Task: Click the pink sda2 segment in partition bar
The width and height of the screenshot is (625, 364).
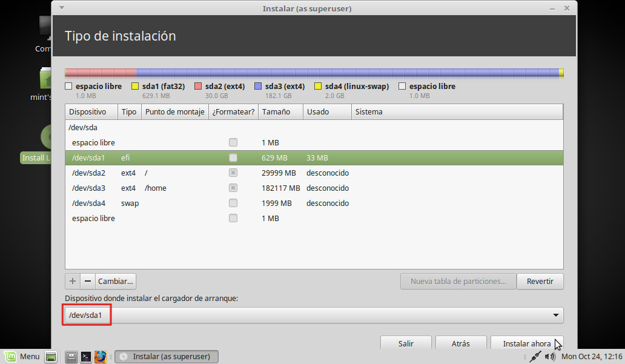Action: [x=101, y=73]
